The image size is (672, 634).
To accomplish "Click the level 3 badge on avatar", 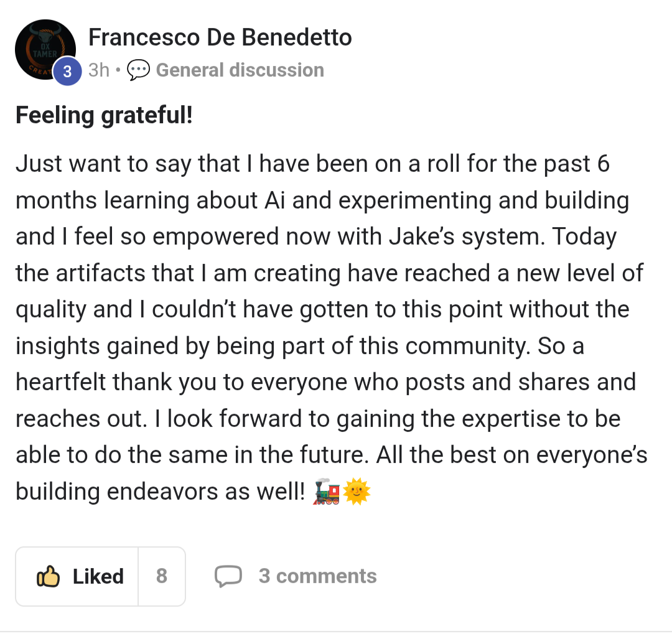I will click(x=67, y=71).
